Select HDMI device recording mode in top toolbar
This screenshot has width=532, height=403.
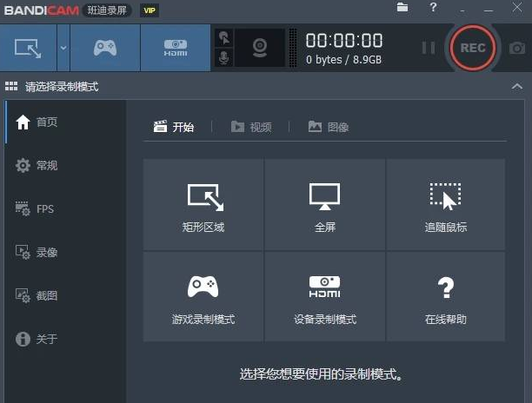point(176,48)
